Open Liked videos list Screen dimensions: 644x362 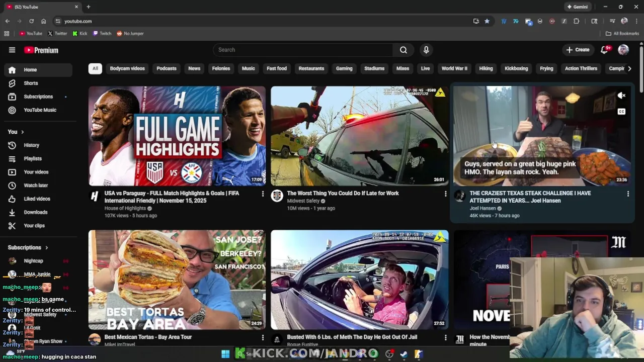37,199
